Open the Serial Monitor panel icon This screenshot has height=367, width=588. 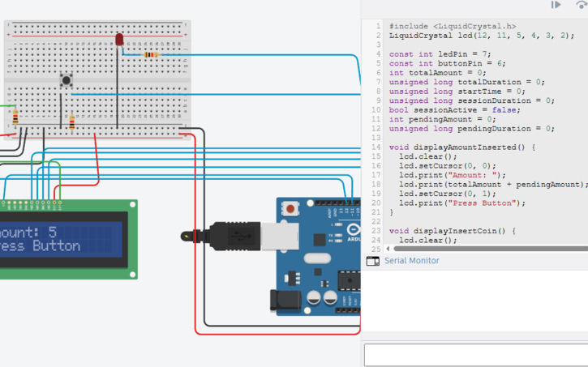[373, 261]
